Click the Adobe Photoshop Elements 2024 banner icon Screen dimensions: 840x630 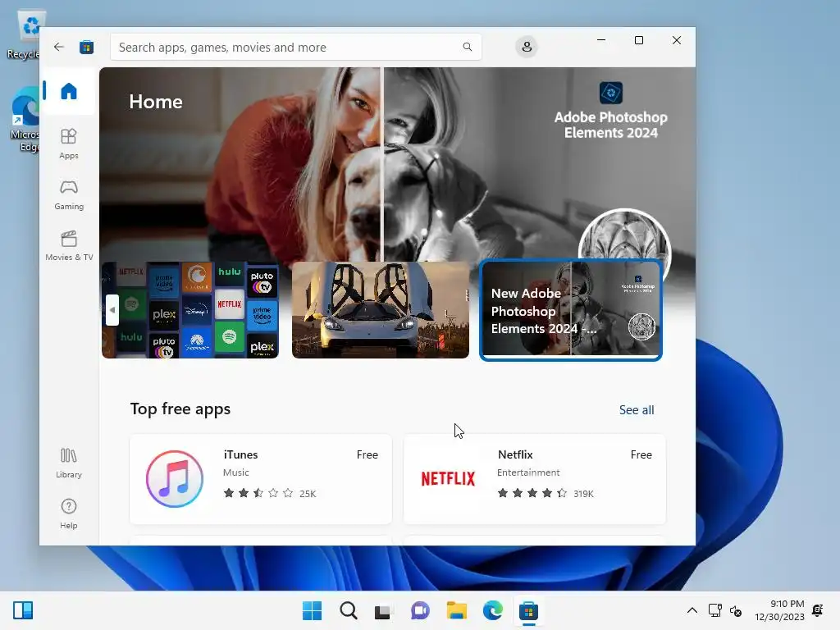point(610,93)
